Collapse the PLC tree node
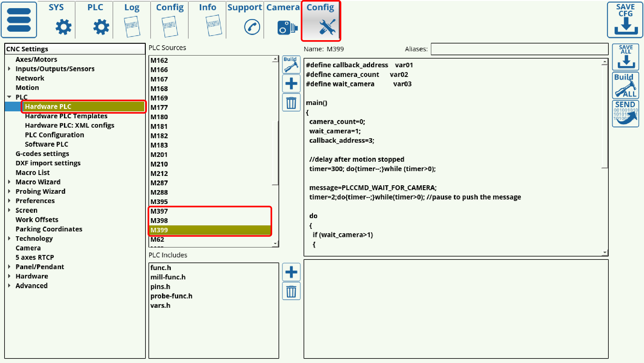 [x=9, y=97]
